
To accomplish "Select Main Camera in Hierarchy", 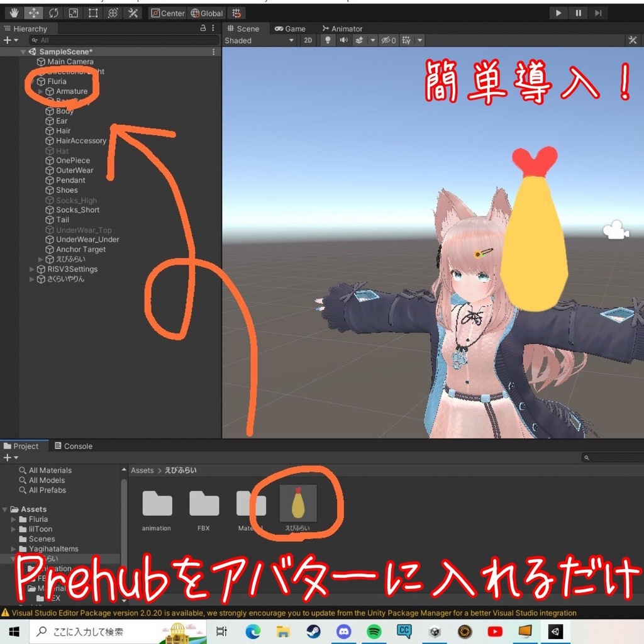I will click(70, 62).
